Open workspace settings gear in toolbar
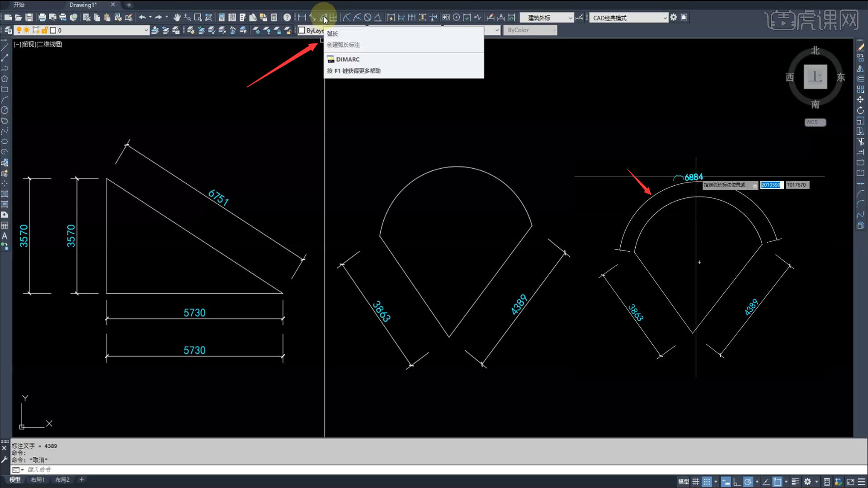 pyautogui.click(x=674, y=17)
